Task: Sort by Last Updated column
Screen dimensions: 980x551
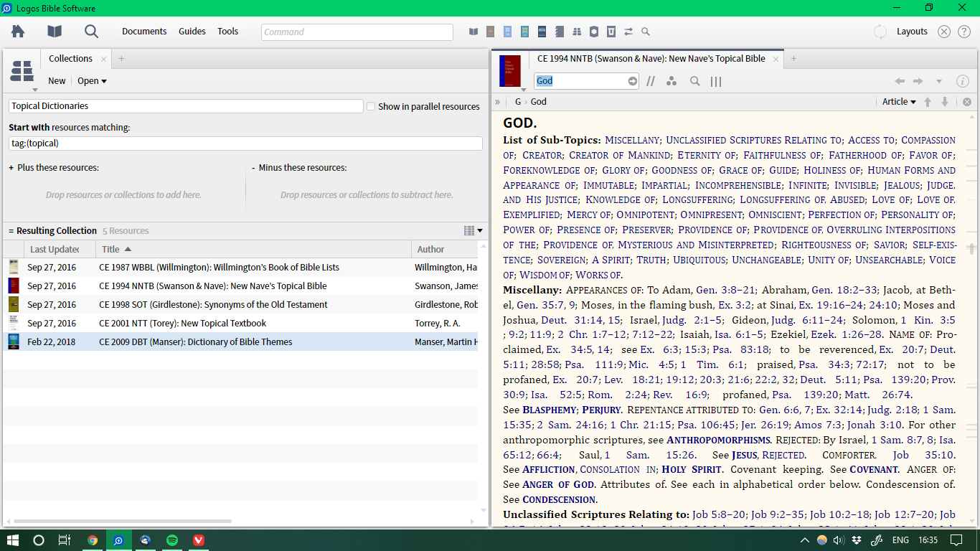Action: [x=53, y=249]
